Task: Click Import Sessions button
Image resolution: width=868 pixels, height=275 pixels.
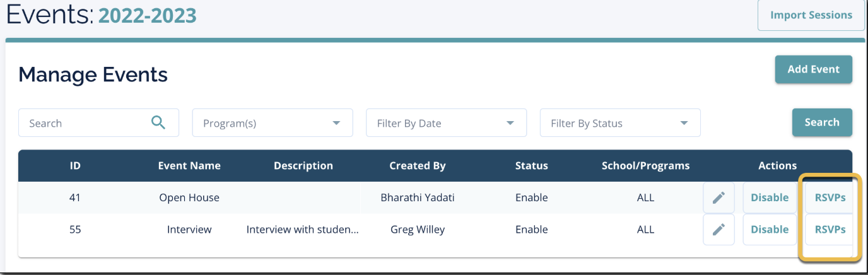Action: (x=811, y=15)
